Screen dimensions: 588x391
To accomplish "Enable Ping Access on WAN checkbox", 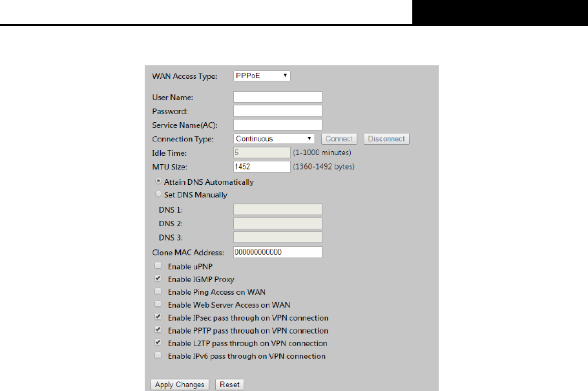I will 158,291.
